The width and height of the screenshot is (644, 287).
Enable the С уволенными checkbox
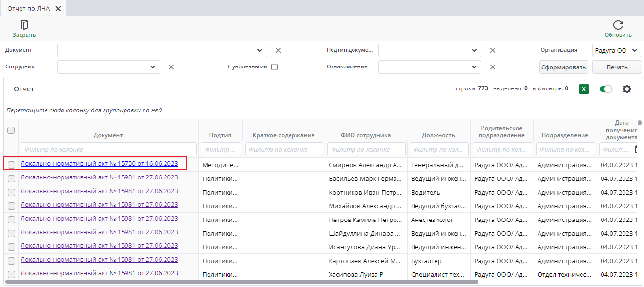pos(274,67)
